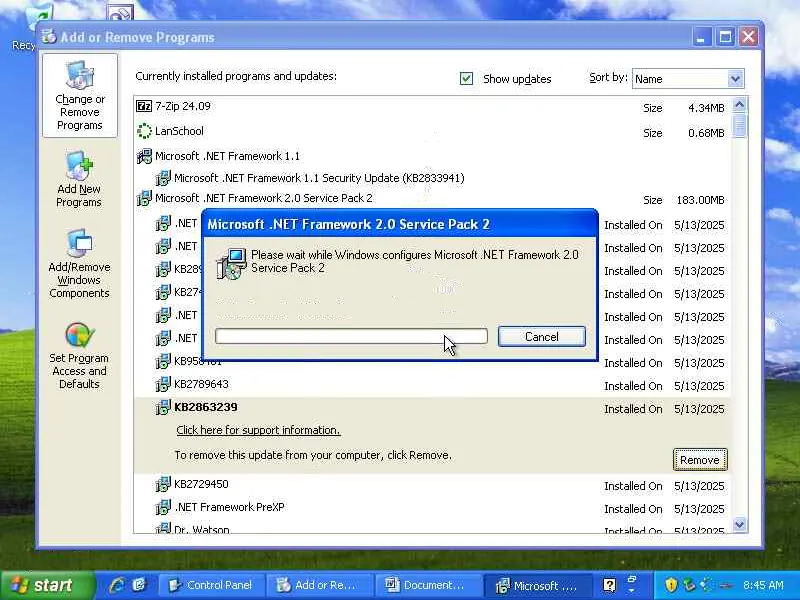Switch to Microsoft .NET taskbar button
Screen dimensions: 800x600
click(538, 585)
